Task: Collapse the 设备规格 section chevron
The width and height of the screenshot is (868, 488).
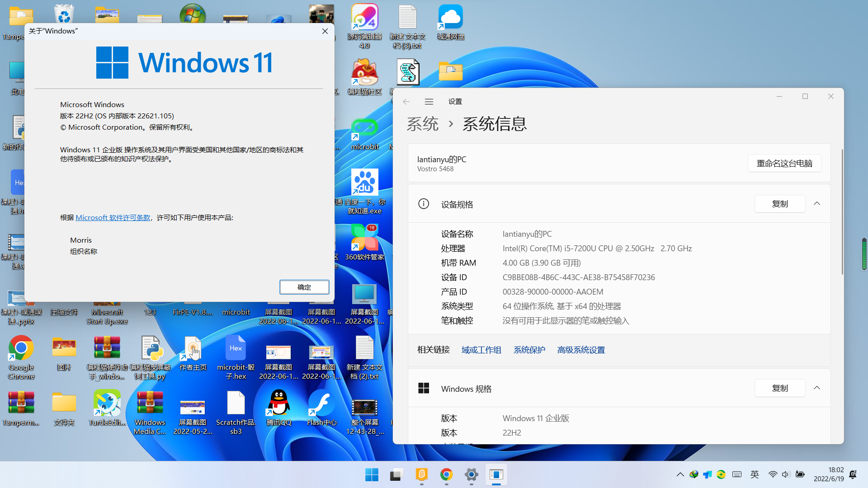Action: (x=817, y=204)
